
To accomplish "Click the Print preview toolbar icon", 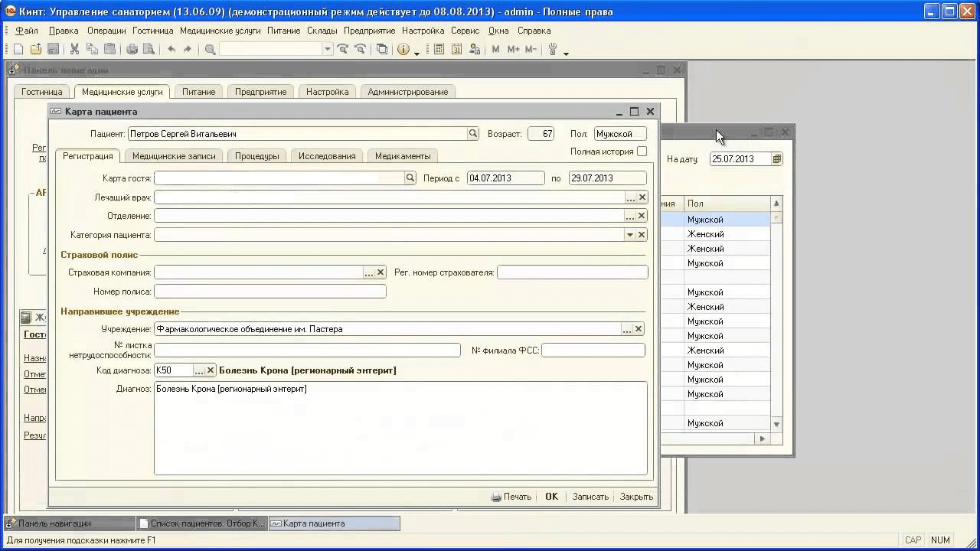I will tap(149, 49).
